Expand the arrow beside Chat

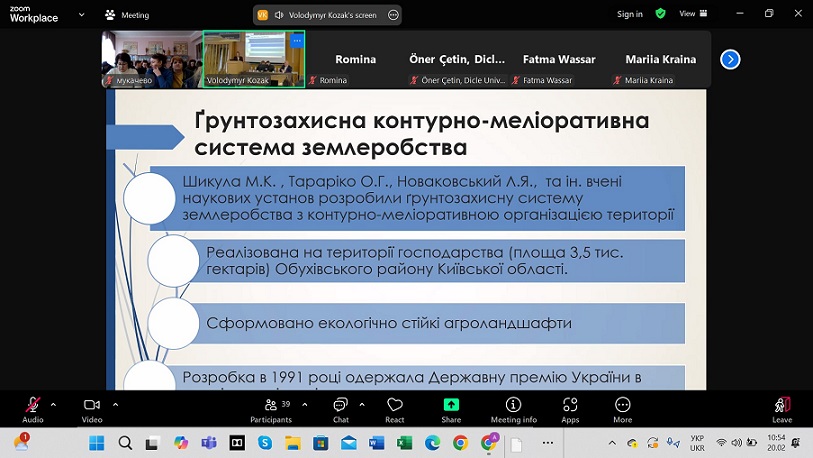click(x=362, y=405)
